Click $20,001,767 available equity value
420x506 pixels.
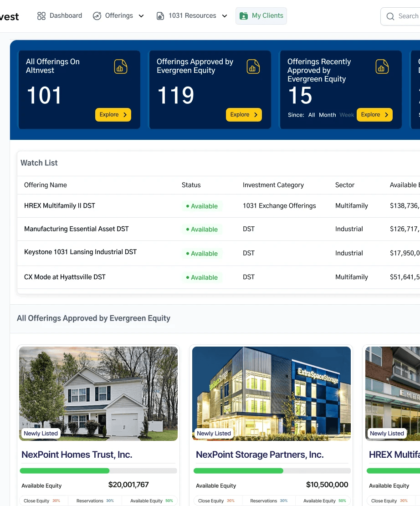point(128,485)
